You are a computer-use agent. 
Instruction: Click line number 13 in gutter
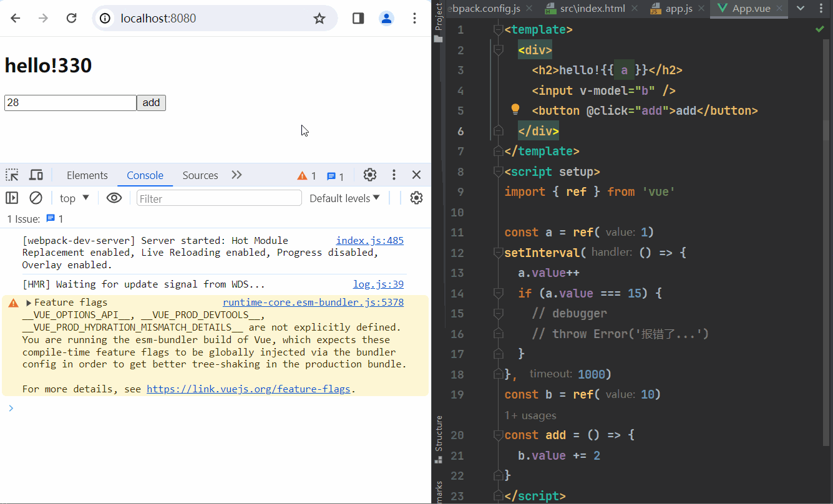coord(457,273)
